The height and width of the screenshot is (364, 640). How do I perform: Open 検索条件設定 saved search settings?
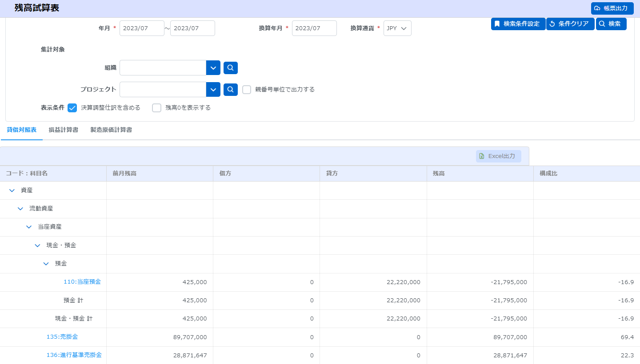pos(518,24)
